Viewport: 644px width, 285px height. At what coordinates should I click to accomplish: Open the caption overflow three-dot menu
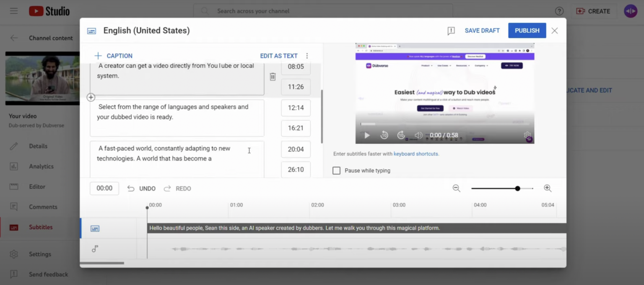(307, 55)
